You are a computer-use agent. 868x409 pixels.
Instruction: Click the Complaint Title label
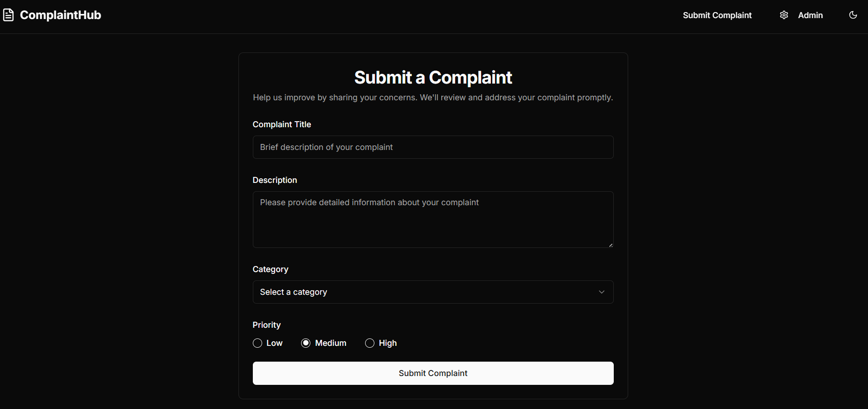(282, 124)
